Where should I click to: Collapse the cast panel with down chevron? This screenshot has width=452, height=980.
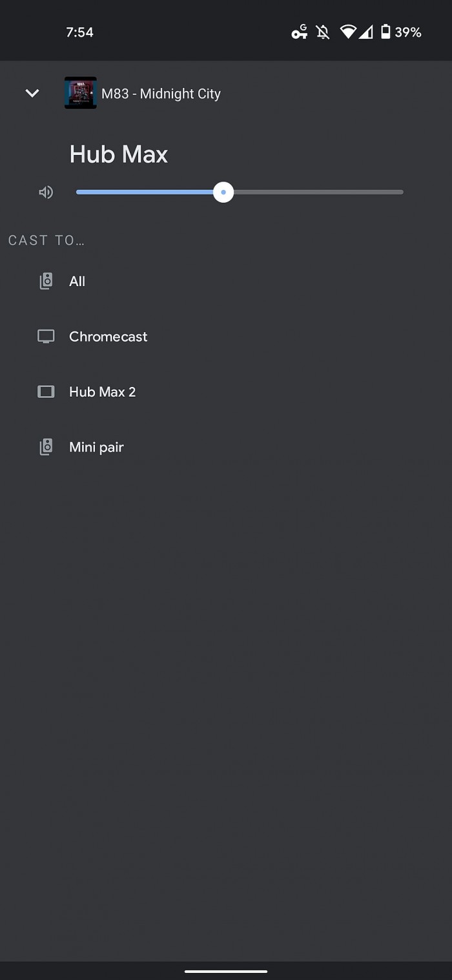(x=32, y=94)
